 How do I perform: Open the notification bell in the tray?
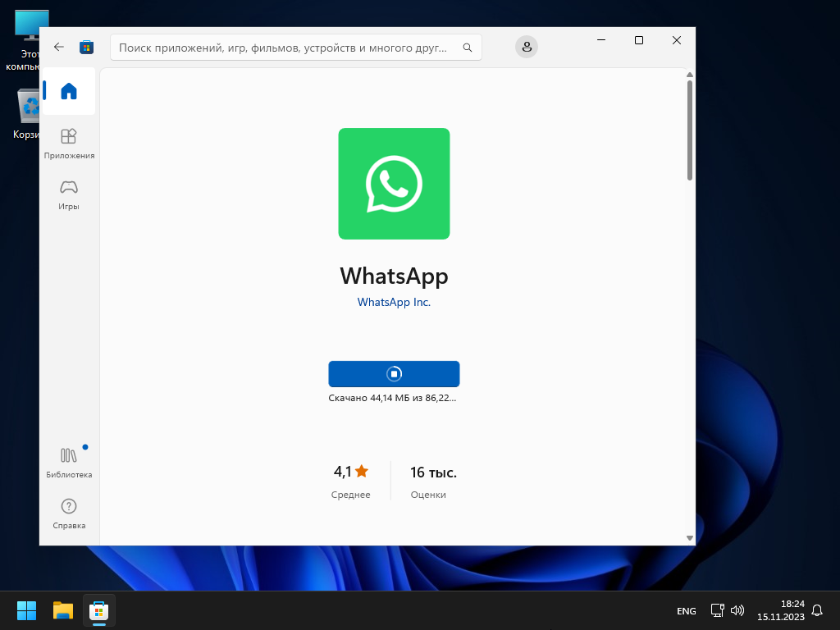[817, 610]
